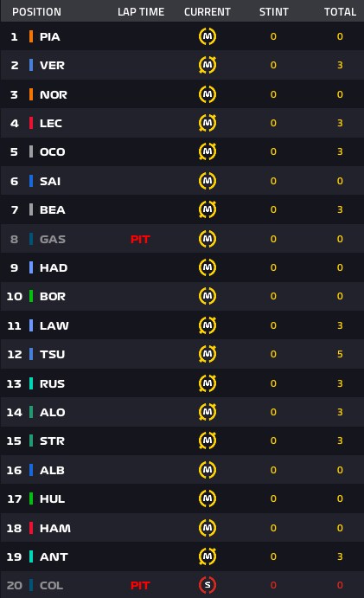Screen dimensions: 364x598
Task: Click the medium tyre icon for RUS
Action: click(208, 383)
